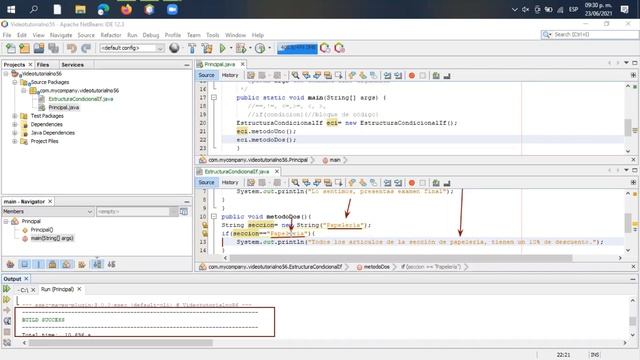This screenshot has height=360, width=640.
Task: Switch to the Files tab
Action: [x=43, y=64]
